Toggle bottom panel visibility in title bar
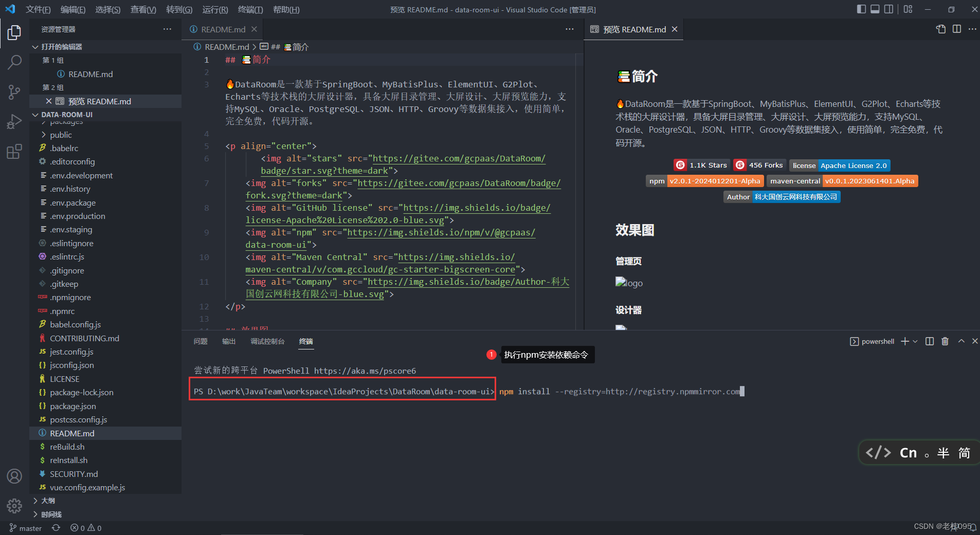980x535 pixels. click(x=875, y=9)
